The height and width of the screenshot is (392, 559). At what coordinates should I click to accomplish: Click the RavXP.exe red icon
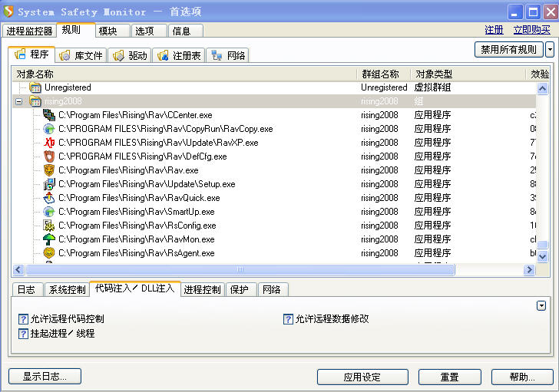point(49,143)
